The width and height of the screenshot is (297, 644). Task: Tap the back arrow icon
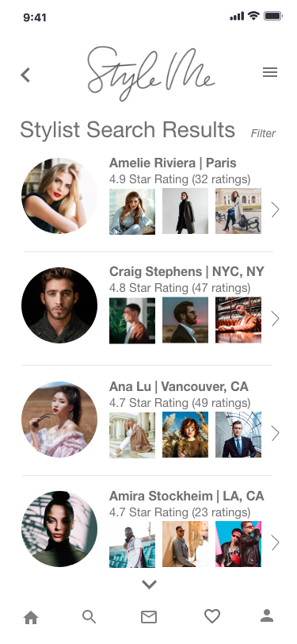[25, 75]
